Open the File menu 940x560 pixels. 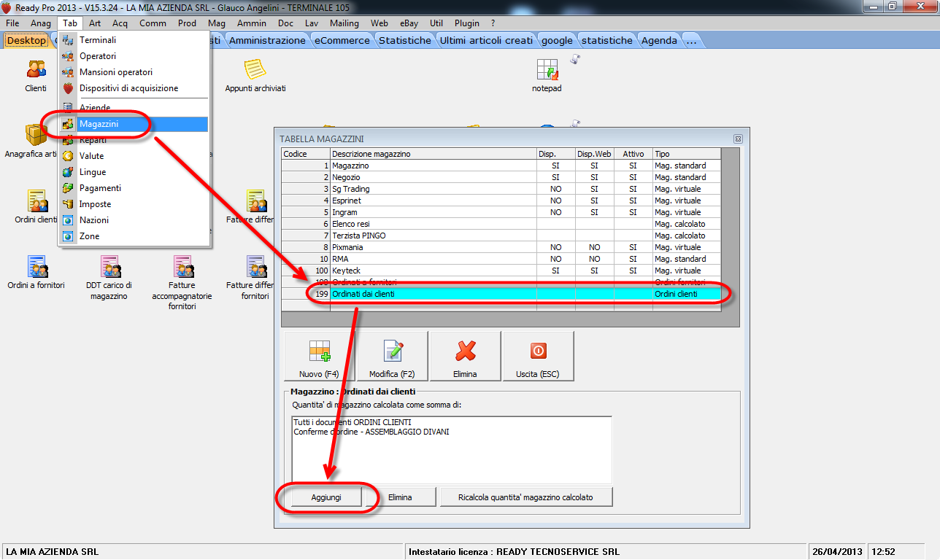coord(12,23)
